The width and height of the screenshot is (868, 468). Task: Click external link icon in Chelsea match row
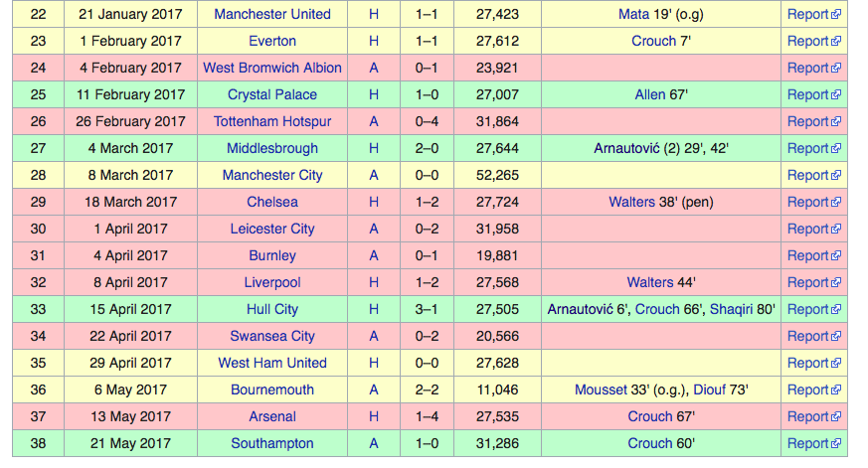836,202
